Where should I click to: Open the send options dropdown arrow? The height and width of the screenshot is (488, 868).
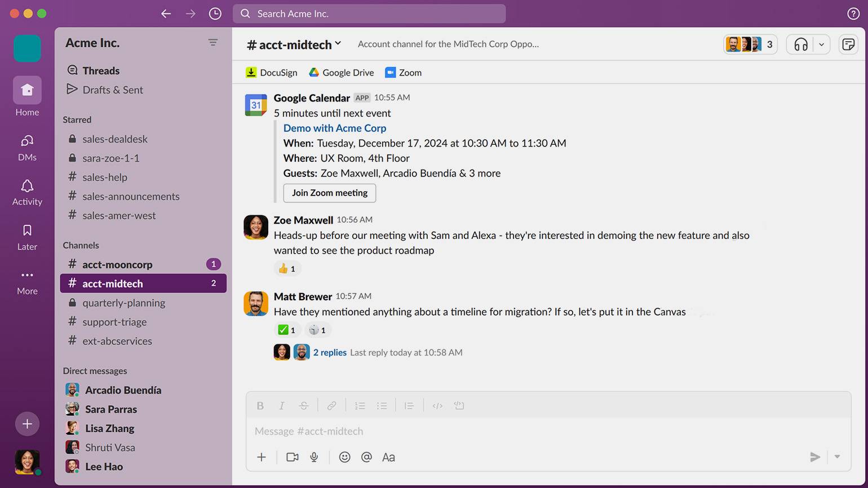coord(837,457)
